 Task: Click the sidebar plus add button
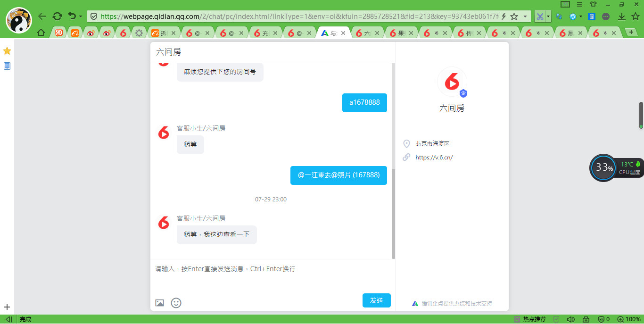7,307
